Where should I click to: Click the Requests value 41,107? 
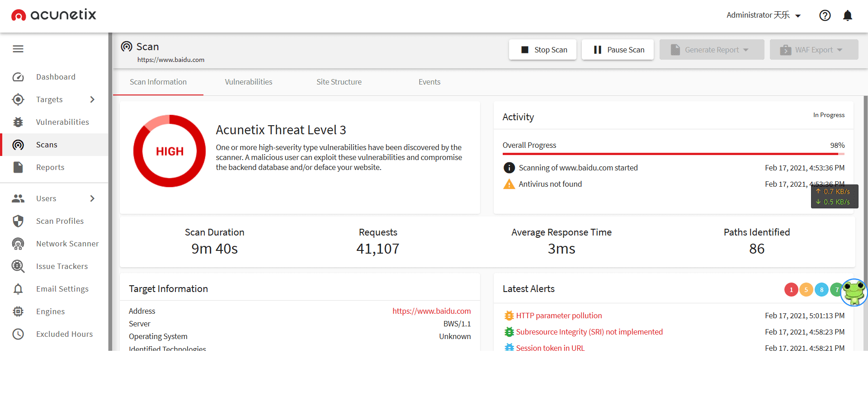378,249
